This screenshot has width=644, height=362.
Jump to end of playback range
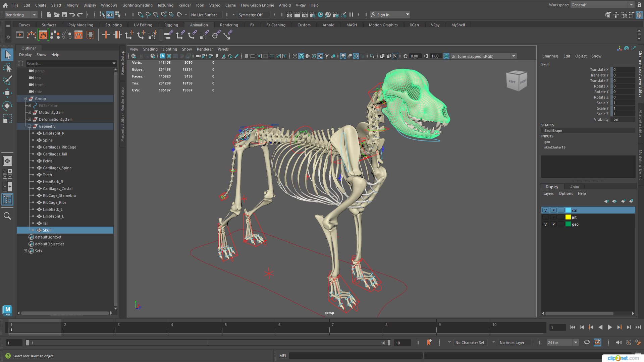(x=638, y=327)
